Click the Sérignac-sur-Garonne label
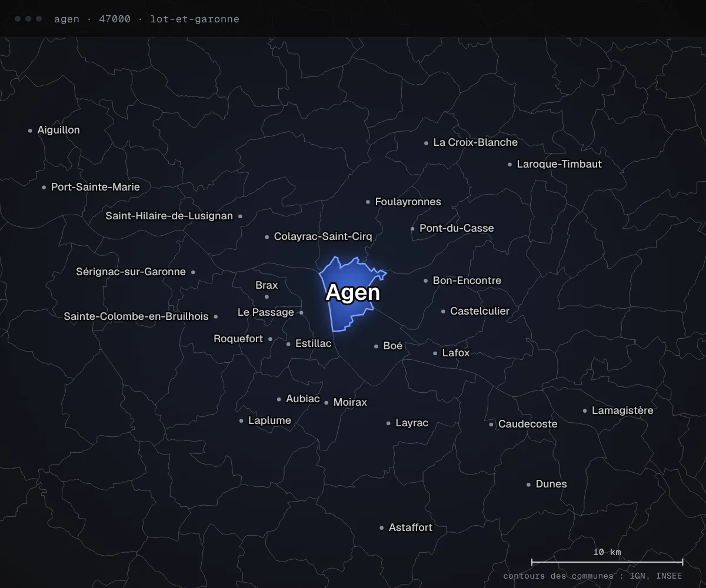706x588 pixels. point(131,272)
